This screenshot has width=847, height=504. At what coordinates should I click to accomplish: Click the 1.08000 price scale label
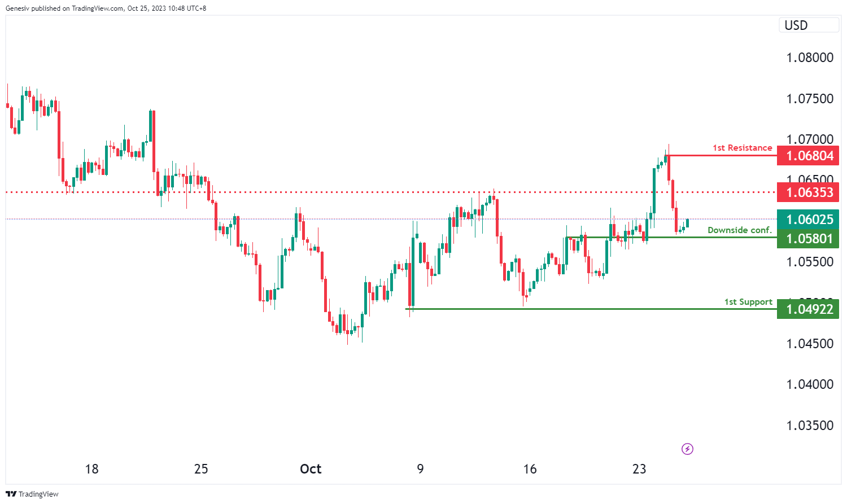[810, 58]
